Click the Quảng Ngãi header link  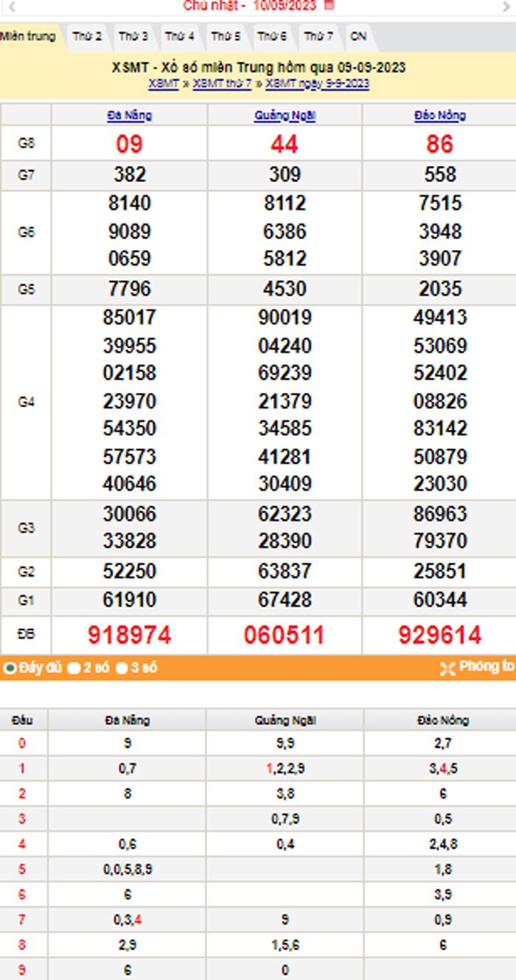coord(285,115)
